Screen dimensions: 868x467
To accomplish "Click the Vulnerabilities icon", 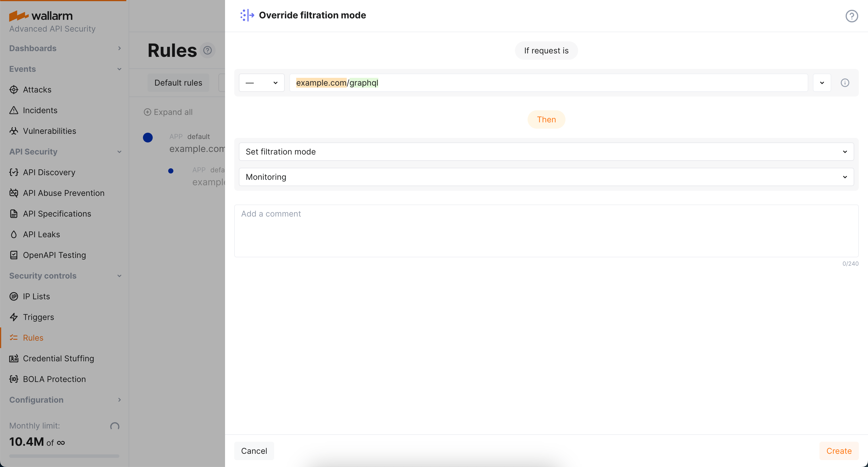I will point(14,131).
